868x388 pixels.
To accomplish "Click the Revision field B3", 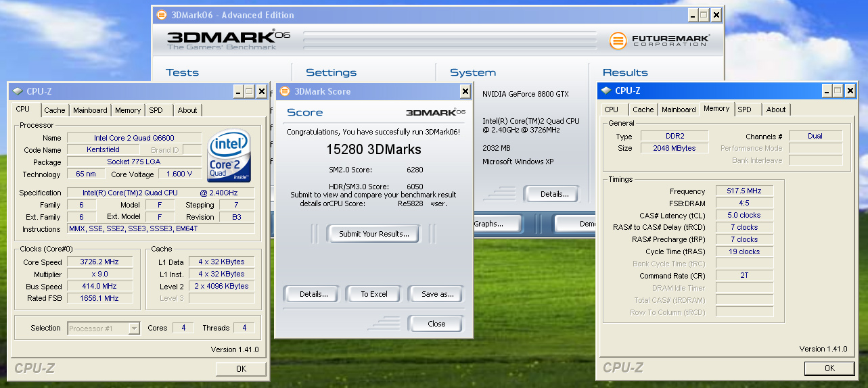I will click(x=236, y=217).
